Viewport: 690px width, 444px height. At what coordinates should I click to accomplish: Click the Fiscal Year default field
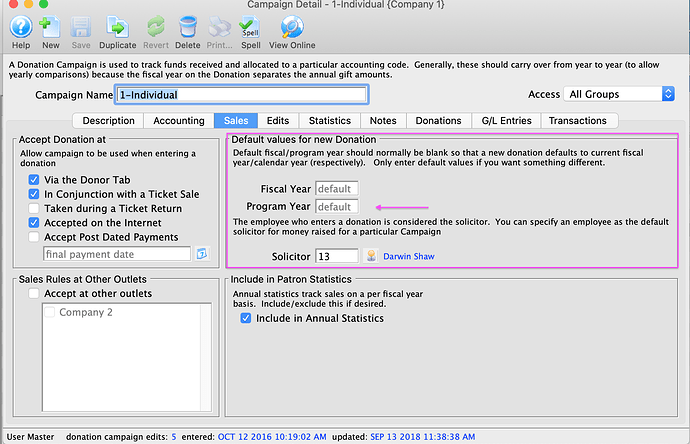[x=337, y=189]
